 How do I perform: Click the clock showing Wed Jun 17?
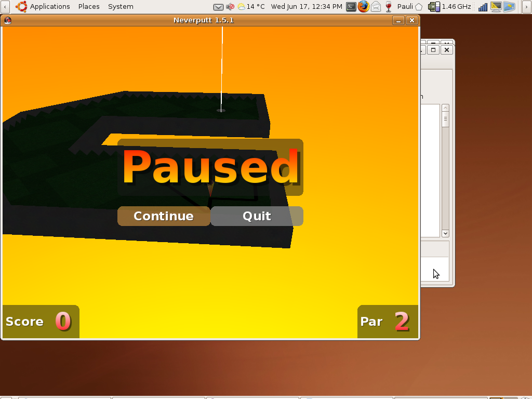click(307, 6)
